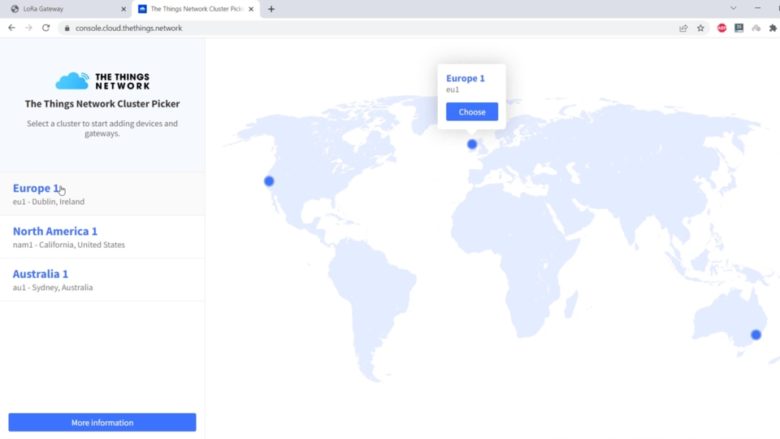Viewport: 780px width, 439px height.
Task: Click the Europe 1 title in popup
Action: [465, 79]
